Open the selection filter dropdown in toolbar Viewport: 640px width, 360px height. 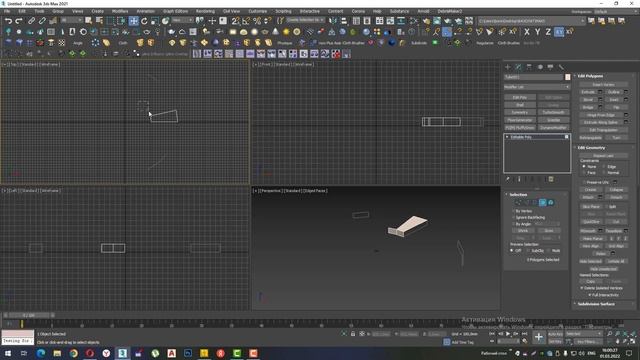coord(71,20)
